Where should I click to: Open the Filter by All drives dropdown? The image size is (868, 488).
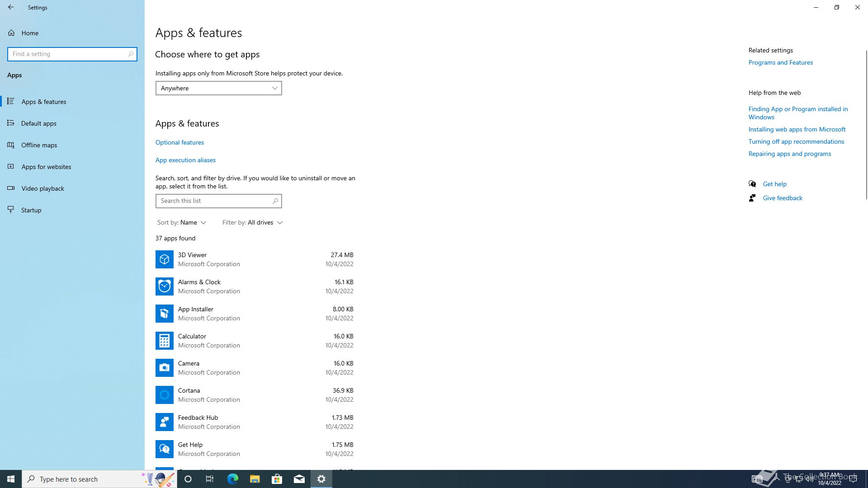(252, 222)
